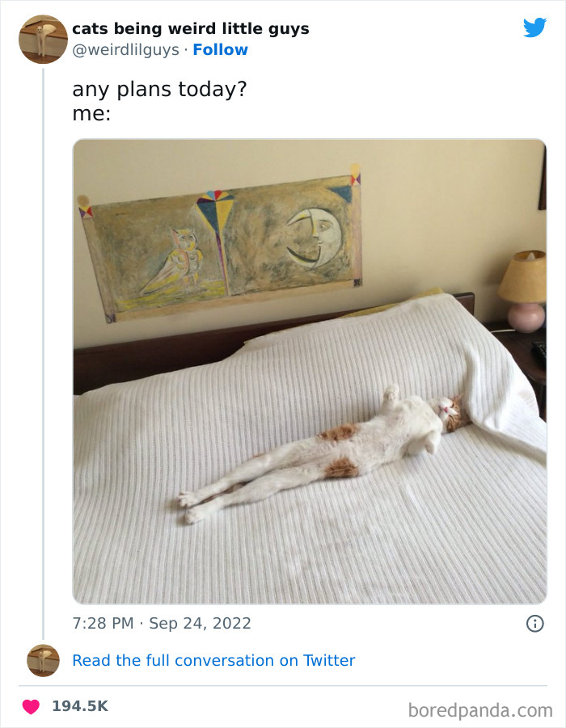Open the tweet info circle icon
Viewport: 566px width, 728px height.
534,623
